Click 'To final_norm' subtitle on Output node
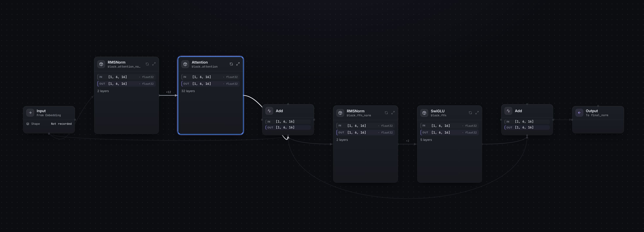Image resolution: width=644 pixels, height=232 pixels. click(x=597, y=115)
